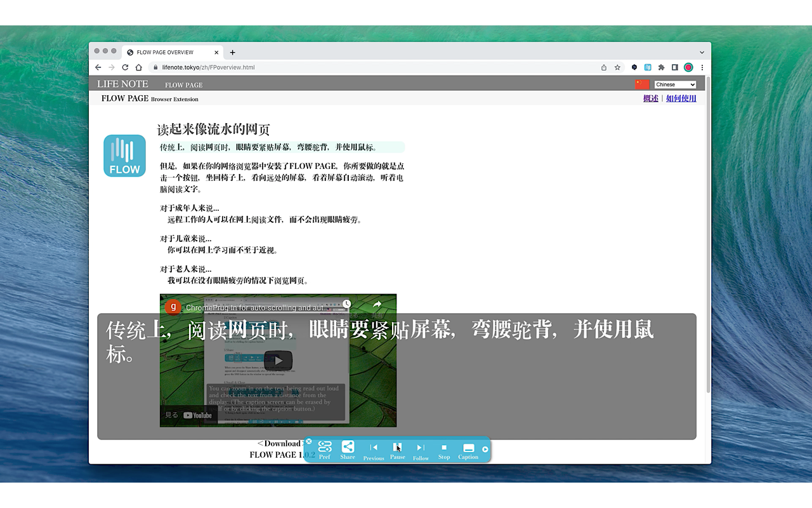Click the dark hexagon extension icon

click(x=634, y=67)
